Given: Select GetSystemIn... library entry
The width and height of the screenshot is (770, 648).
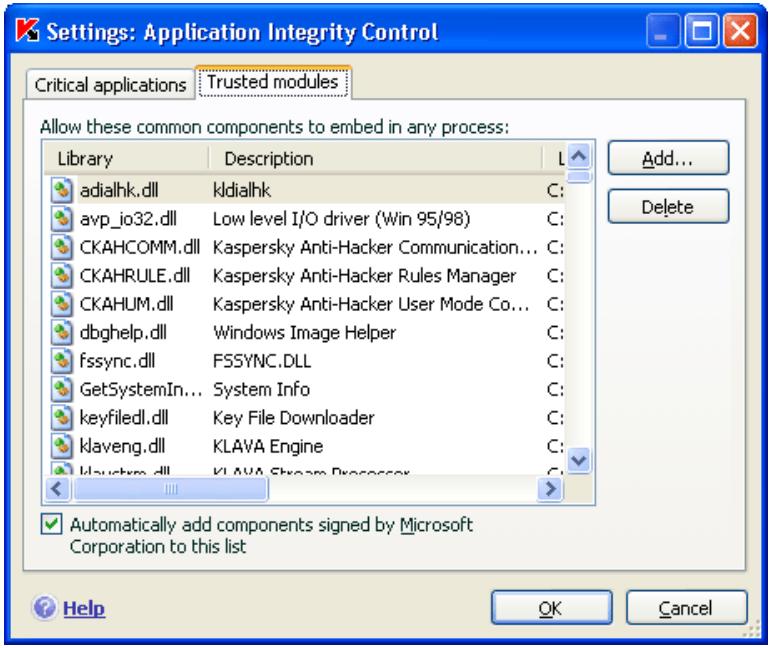Looking at the screenshot, I should 141,390.
